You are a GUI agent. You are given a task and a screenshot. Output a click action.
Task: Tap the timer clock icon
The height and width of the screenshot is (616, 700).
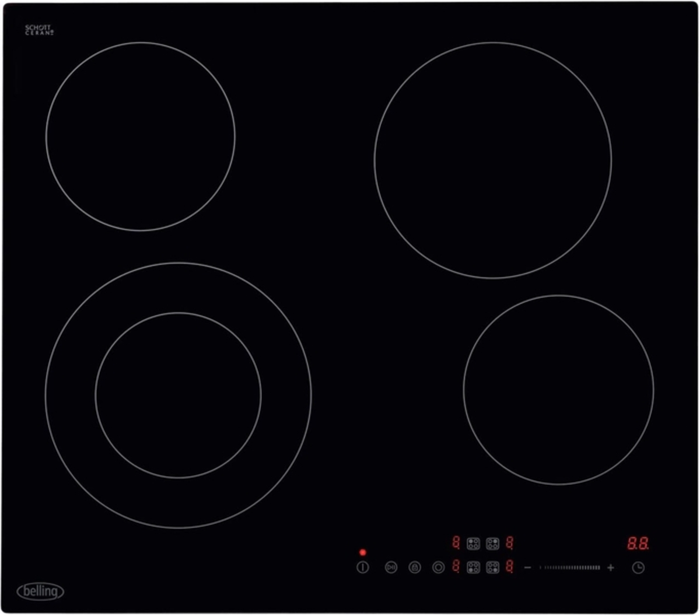[639, 568]
